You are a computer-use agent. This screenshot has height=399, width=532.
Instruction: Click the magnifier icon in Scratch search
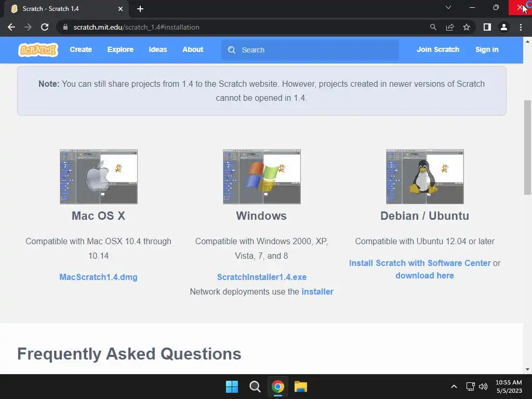[232, 50]
